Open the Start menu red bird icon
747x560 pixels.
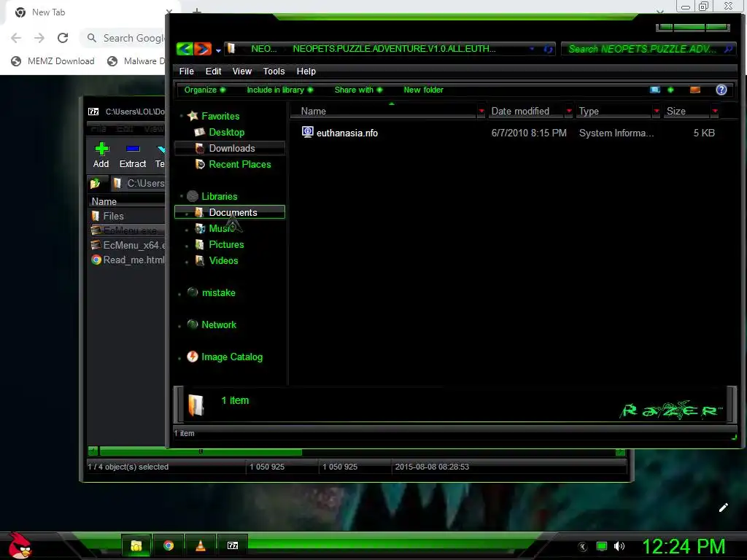pyautogui.click(x=20, y=545)
